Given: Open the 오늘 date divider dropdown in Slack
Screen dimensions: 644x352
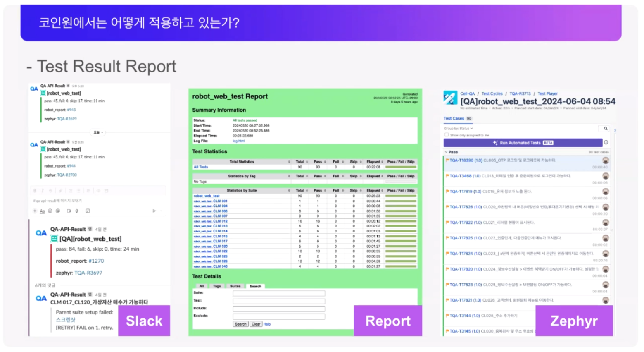Looking at the screenshot, I should click(98, 132).
